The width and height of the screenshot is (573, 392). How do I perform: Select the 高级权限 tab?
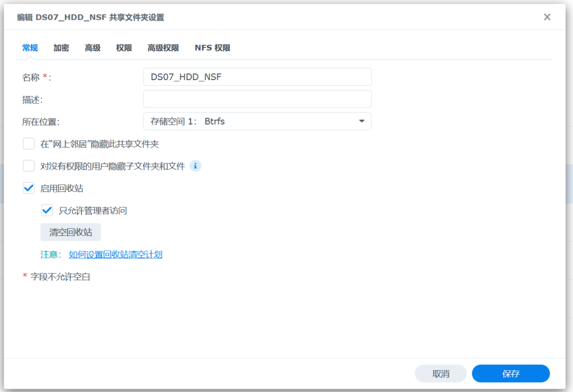[x=163, y=48]
